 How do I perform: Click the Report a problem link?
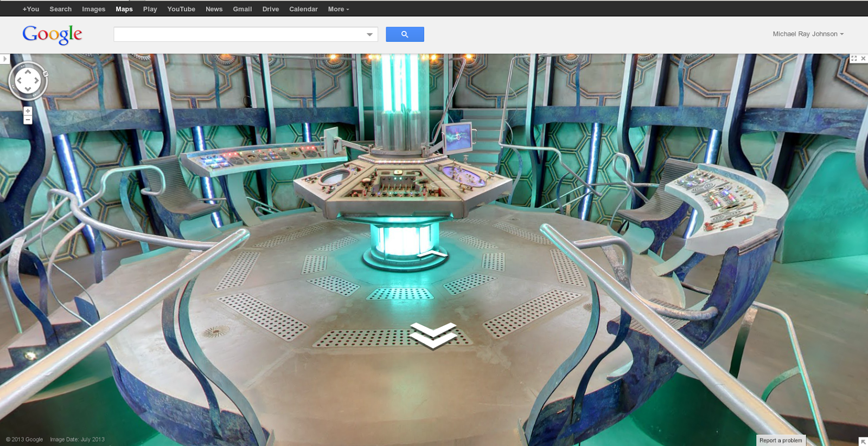[x=781, y=440]
